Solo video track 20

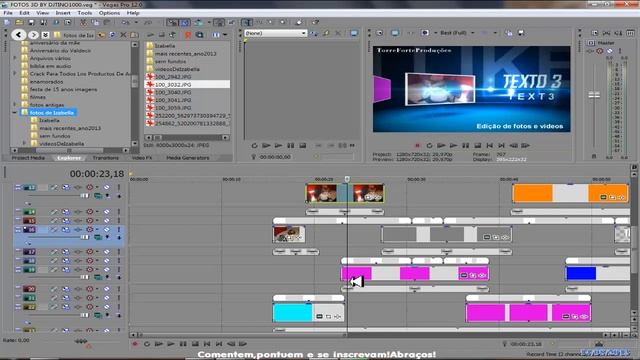tap(119, 289)
